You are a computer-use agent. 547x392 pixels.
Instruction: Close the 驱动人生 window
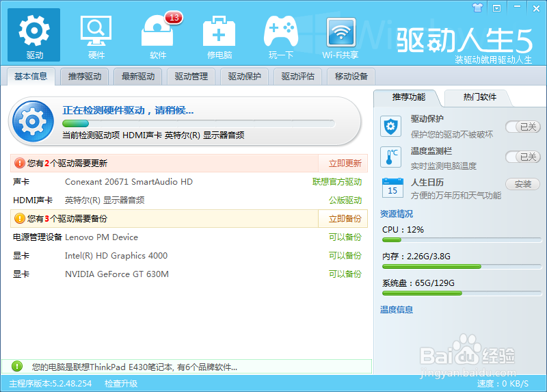536,8
